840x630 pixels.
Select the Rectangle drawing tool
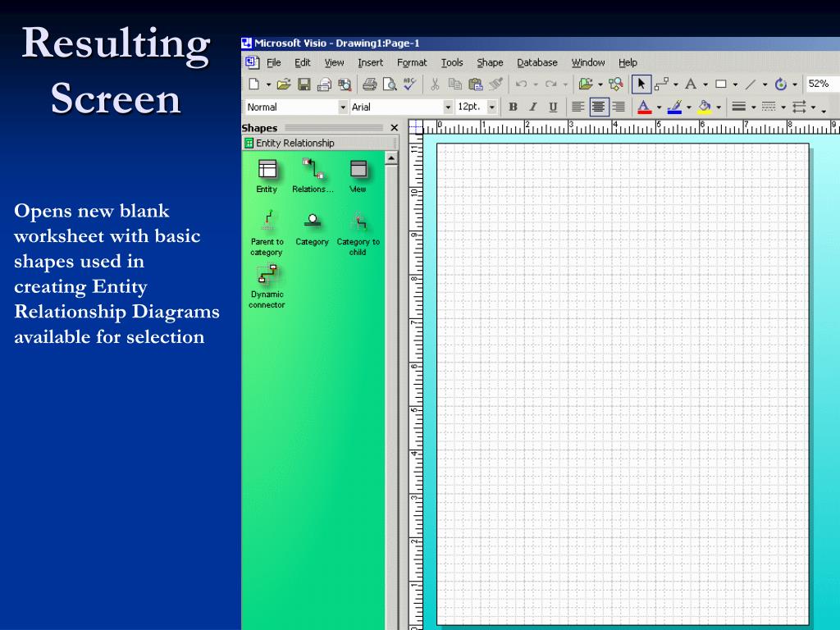pos(721,84)
